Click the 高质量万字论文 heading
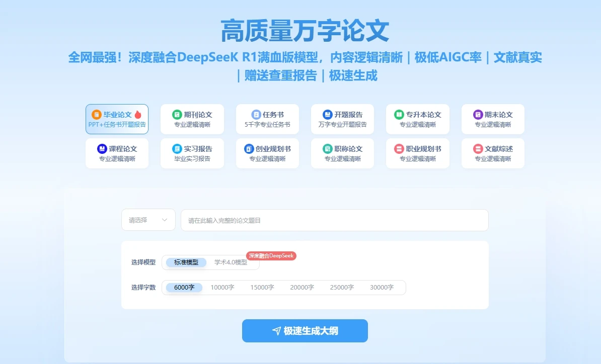The height and width of the screenshot is (364, 601). coord(305,31)
